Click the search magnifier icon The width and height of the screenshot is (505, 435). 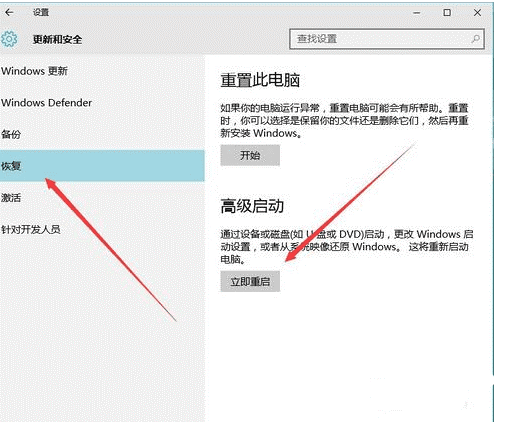475,39
